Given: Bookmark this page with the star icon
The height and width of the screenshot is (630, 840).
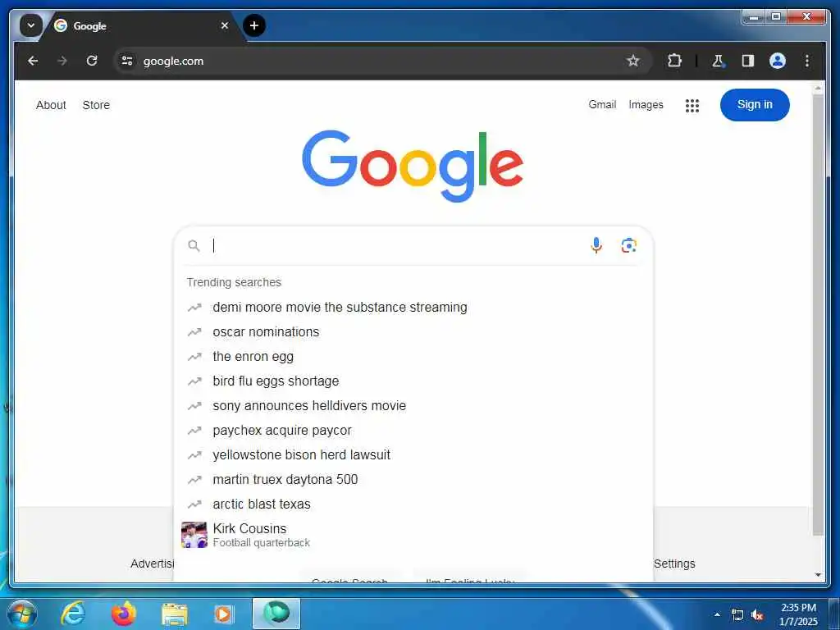Looking at the screenshot, I should [633, 61].
